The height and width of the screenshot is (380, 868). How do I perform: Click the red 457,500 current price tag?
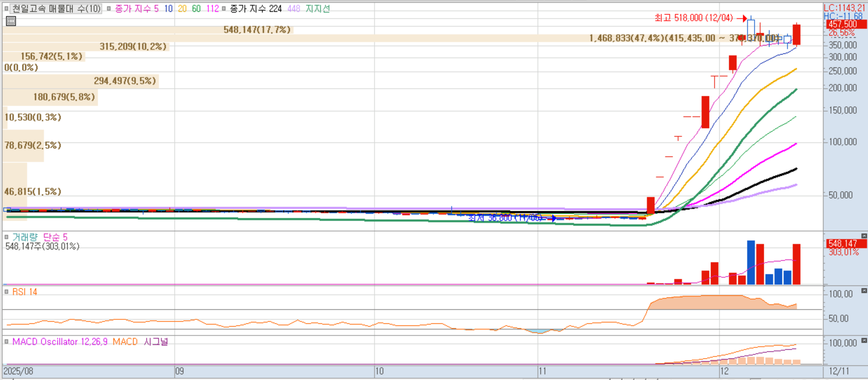(x=846, y=24)
